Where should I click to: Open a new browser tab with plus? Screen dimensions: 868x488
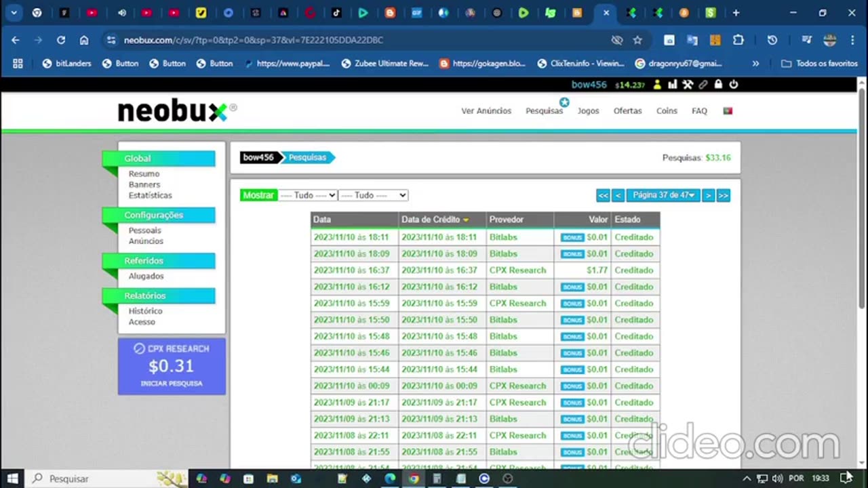coord(736,13)
